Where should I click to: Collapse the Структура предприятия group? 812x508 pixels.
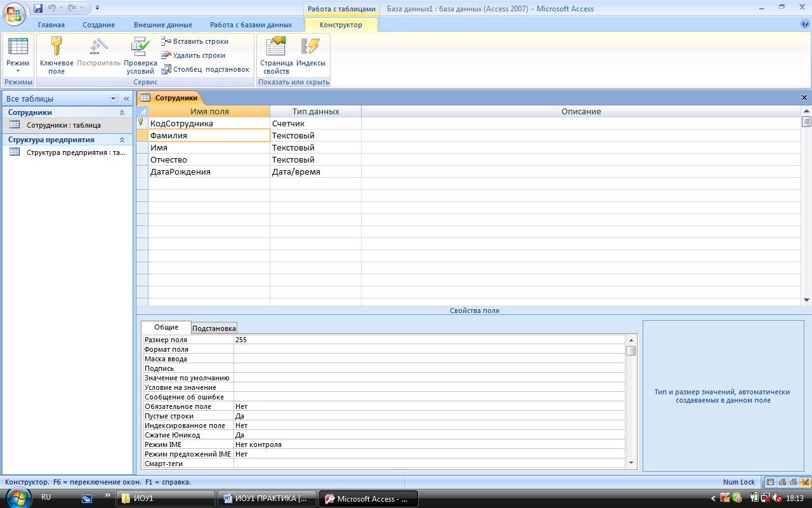pos(122,140)
